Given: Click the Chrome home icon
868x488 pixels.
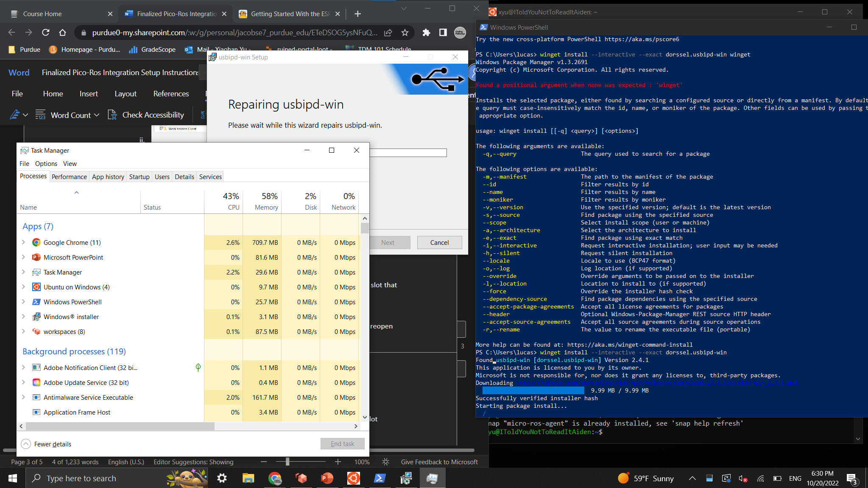Looking at the screenshot, I should [x=62, y=33].
